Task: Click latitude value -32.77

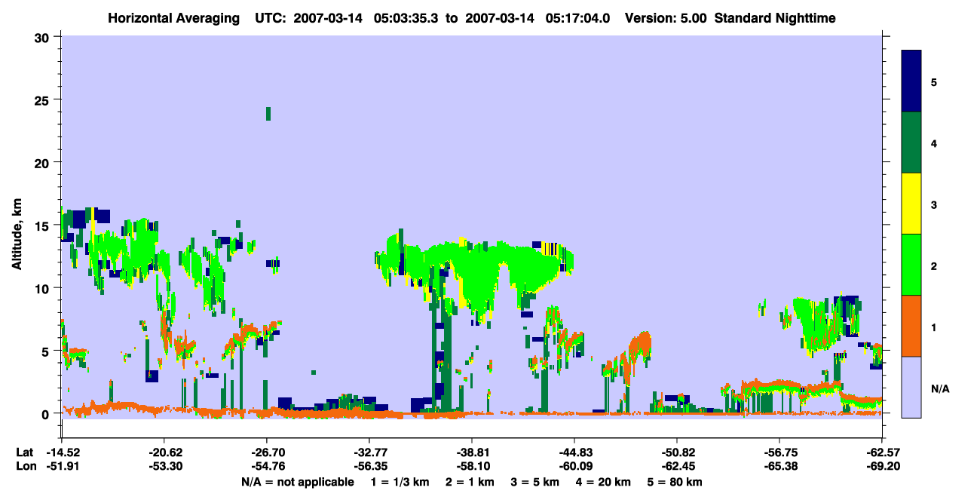Action: coord(369,452)
